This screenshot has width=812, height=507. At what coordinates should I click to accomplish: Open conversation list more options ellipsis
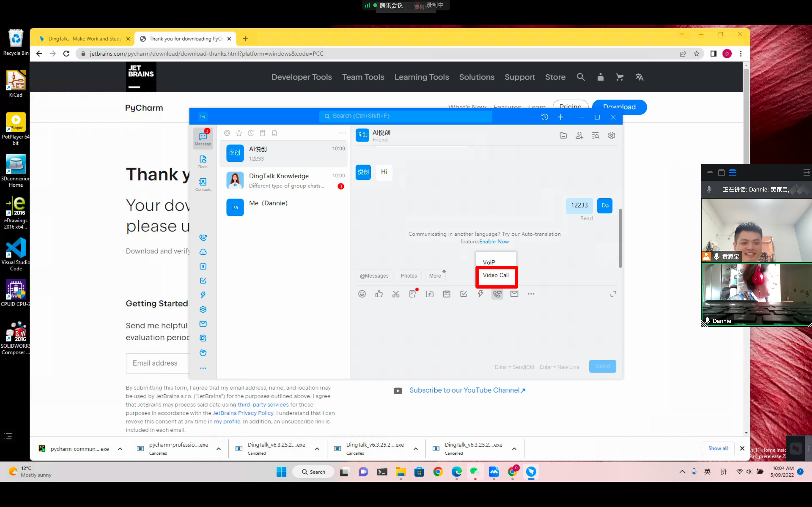[342, 133]
